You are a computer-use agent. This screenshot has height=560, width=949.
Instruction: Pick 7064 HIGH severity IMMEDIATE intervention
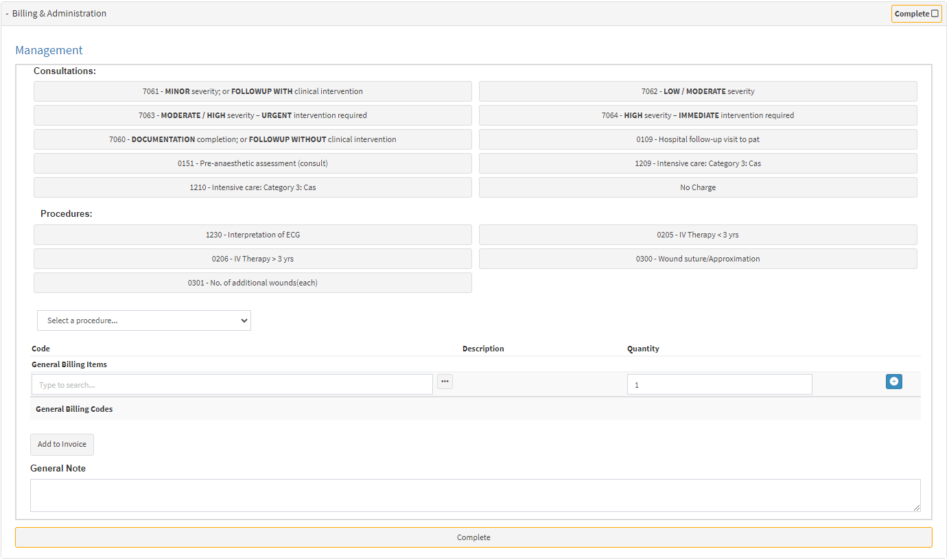pyautogui.click(x=698, y=115)
